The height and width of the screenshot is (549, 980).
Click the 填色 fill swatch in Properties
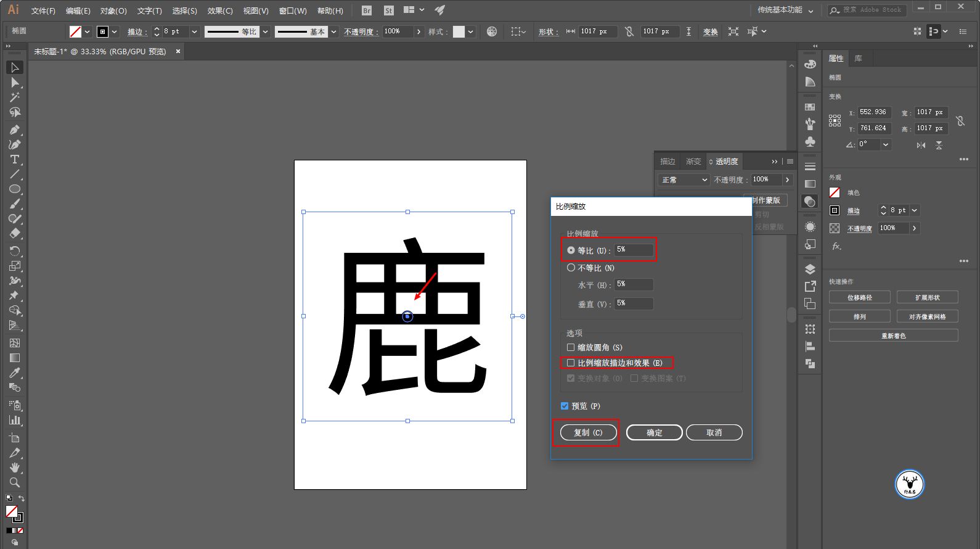(x=835, y=192)
